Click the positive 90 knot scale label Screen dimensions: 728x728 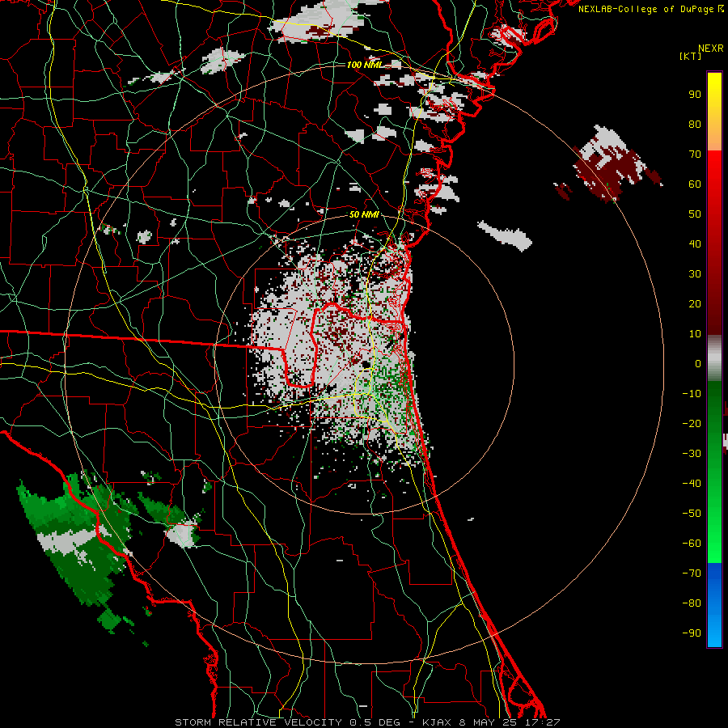pos(695,95)
